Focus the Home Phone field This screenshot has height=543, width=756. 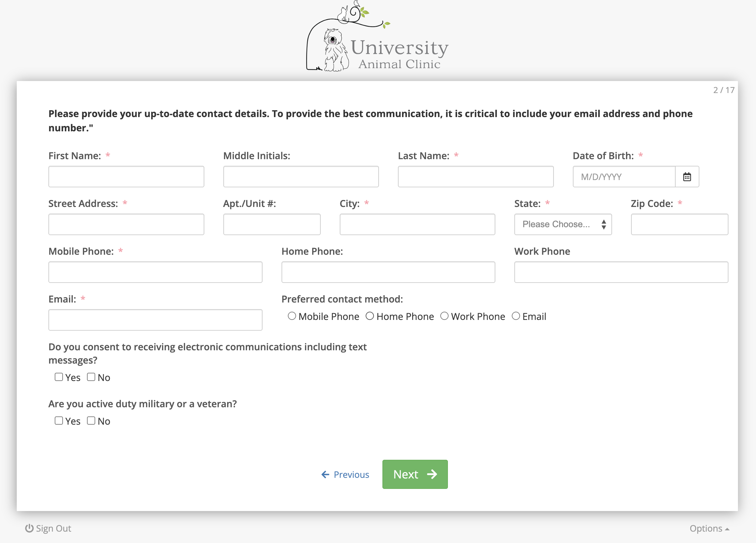(388, 272)
